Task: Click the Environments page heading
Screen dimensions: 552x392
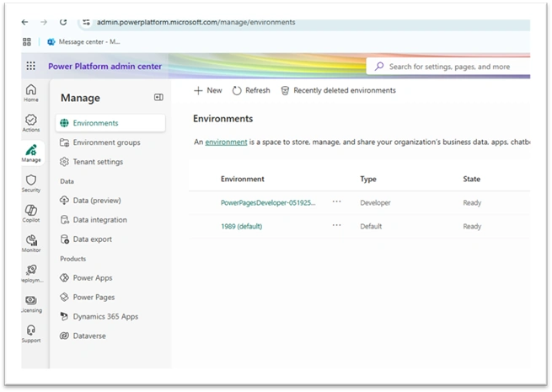Action: [x=222, y=119]
